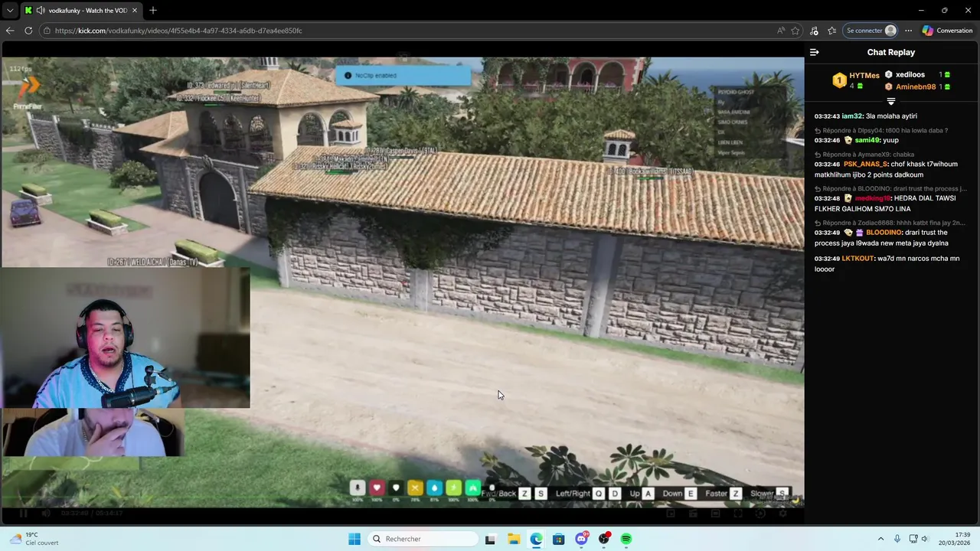Open a new browser tab

coord(153,11)
